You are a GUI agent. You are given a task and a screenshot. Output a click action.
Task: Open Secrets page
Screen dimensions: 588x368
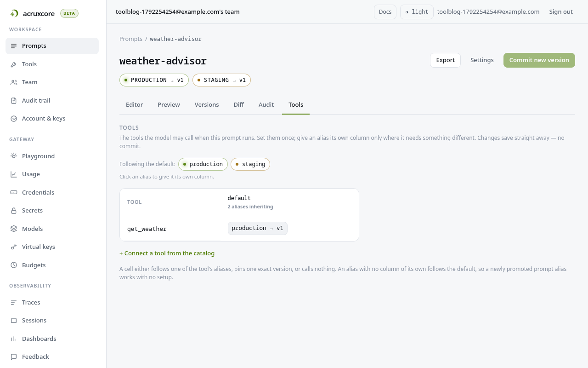point(52,211)
